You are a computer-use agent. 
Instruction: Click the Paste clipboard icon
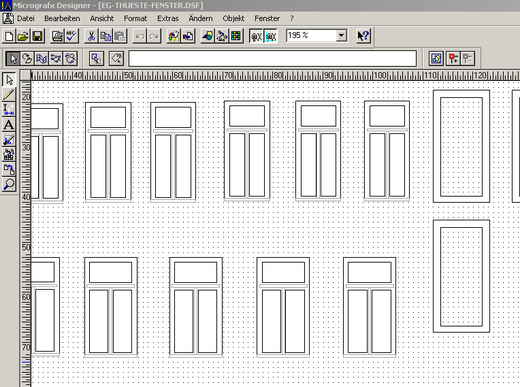tap(120, 36)
